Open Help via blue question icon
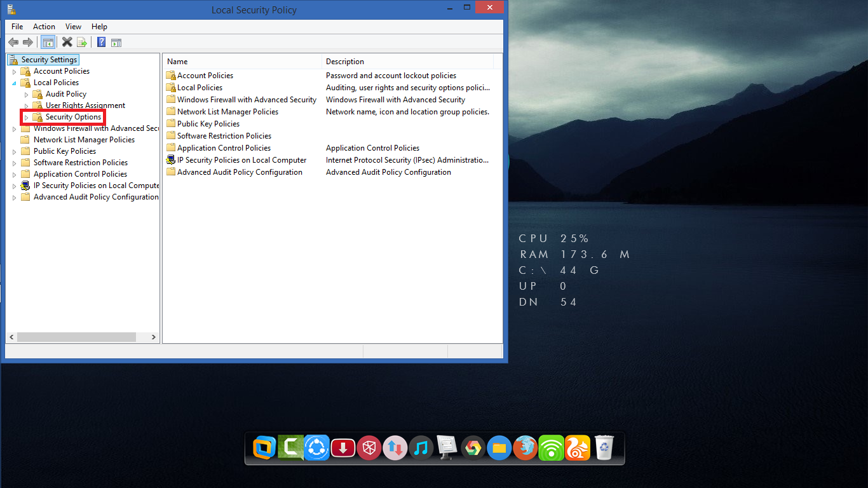This screenshot has height=488, width=868. click(101, 43)
